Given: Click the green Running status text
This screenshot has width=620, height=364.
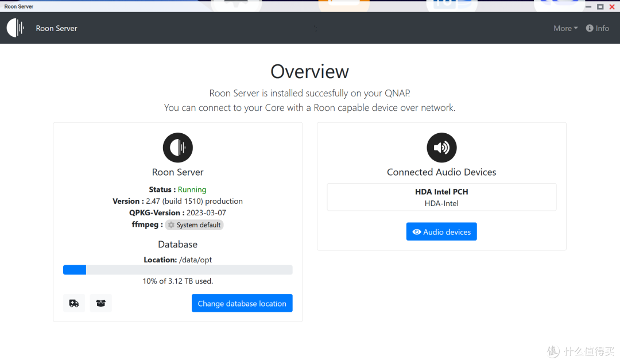Looking at the screenshot, I should 192,189.
